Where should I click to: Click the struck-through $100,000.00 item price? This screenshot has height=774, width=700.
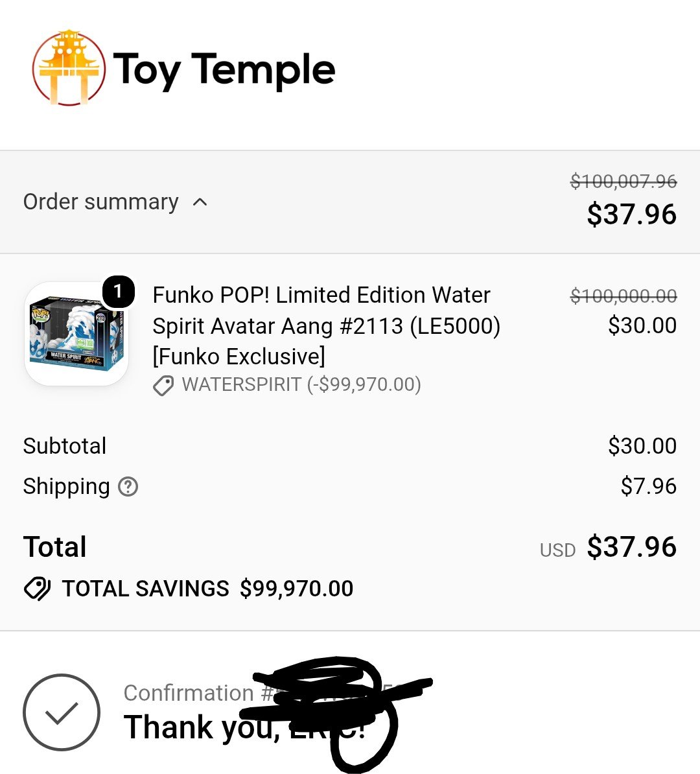pos(624,296)
